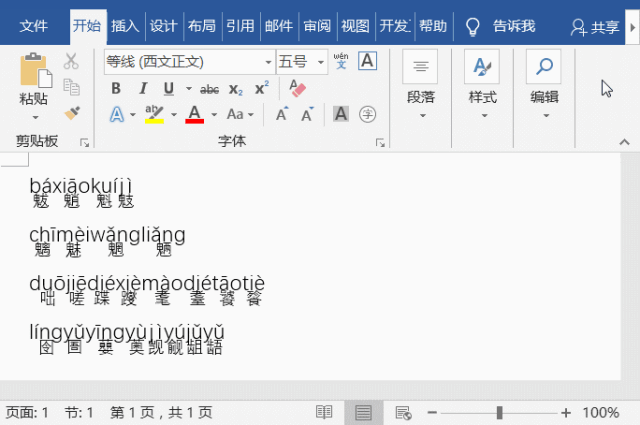
Task: Open the Phonetic Guide (wén) tool
Action: coord(341,62)
